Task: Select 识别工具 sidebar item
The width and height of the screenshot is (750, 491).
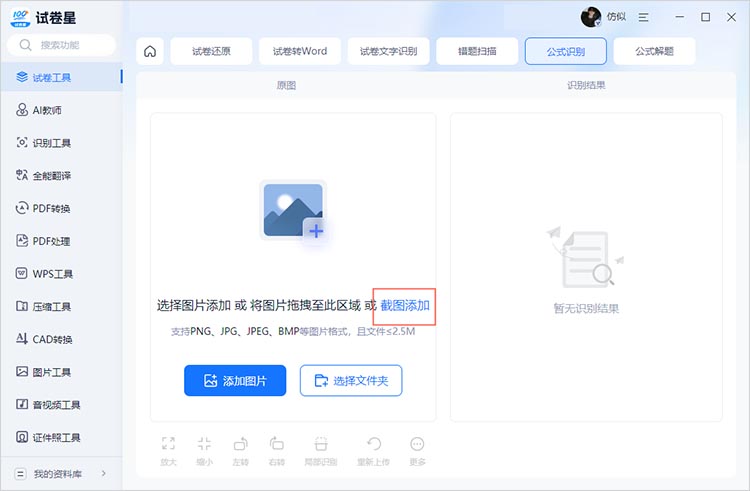Action: click(61, 143)
